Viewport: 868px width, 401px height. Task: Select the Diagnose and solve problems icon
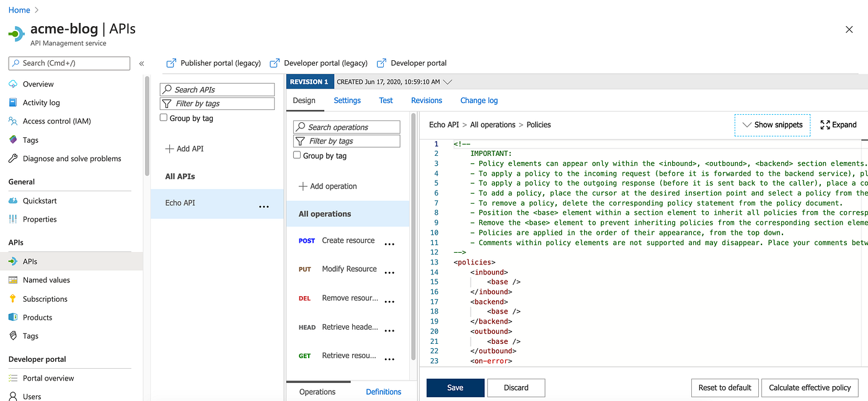coord(13,158)
